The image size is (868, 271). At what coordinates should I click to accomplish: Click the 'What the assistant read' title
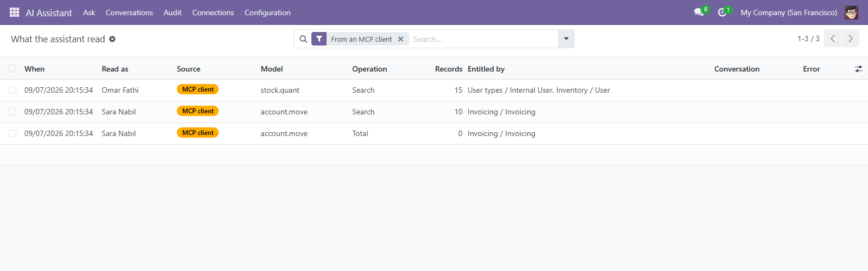[58, 39]
